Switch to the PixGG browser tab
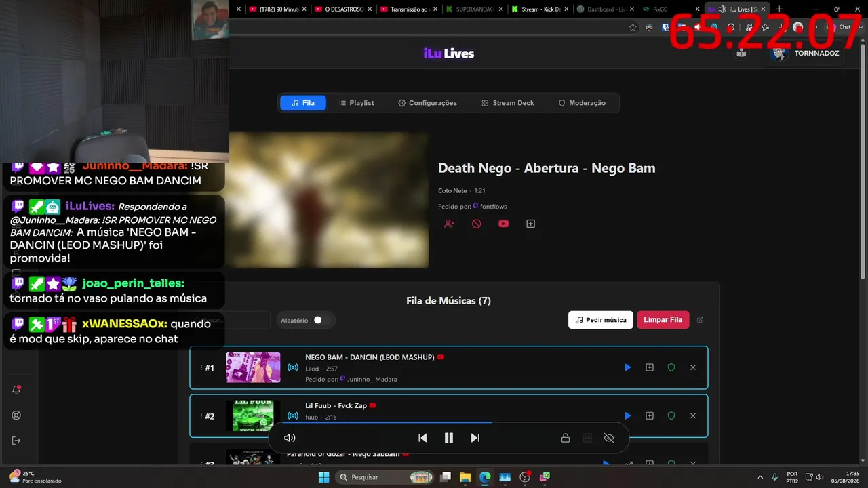 [671, 9]
